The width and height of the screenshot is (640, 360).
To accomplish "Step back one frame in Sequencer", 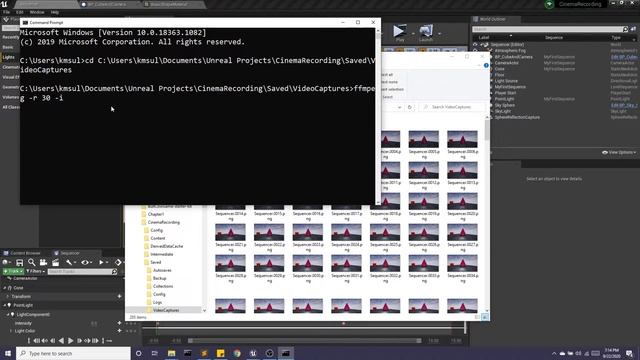I will tap(53, 340).
